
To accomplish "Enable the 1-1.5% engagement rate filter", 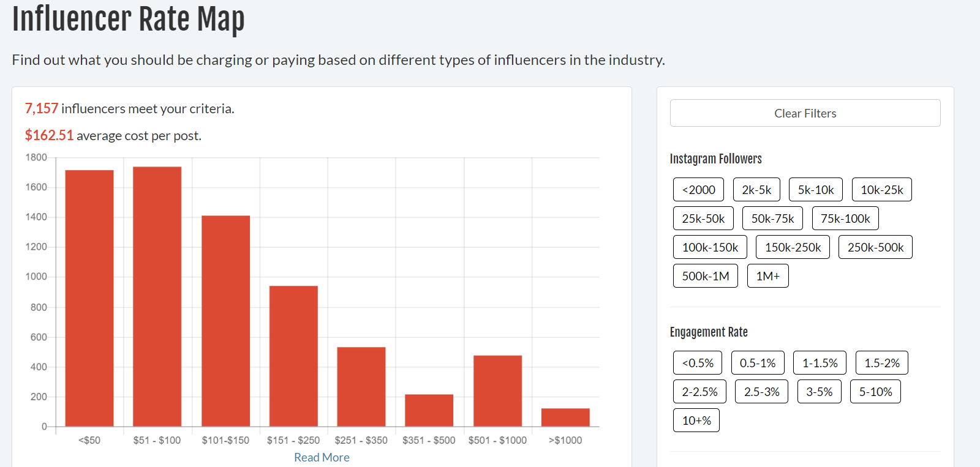I will pos(820,363).
